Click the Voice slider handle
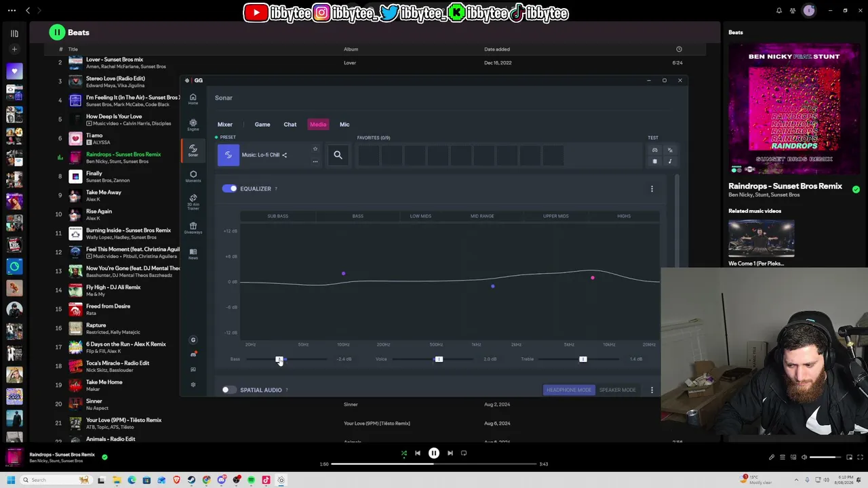 pos(439,359)
